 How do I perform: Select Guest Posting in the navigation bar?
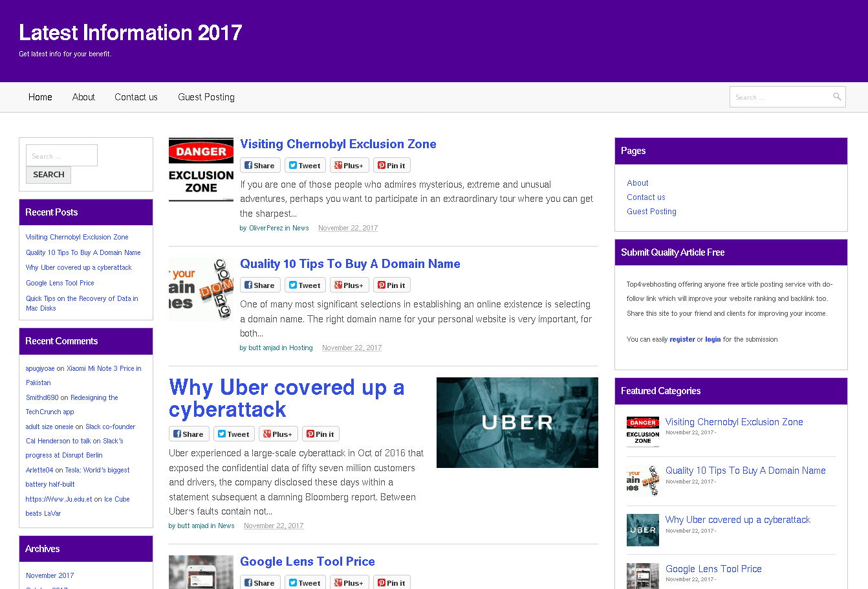206,97
